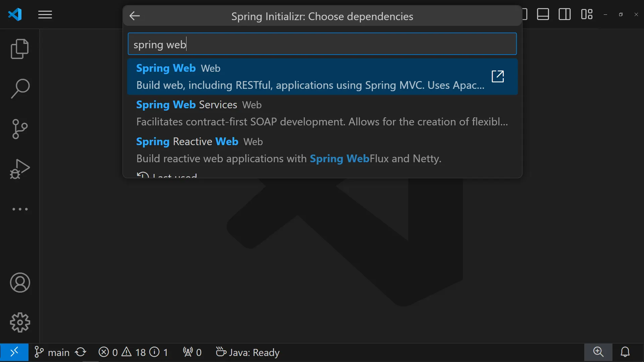Viewport: 644px width, 362px height.
Task: Open Run and Debug view
Action: coord(20,169)
